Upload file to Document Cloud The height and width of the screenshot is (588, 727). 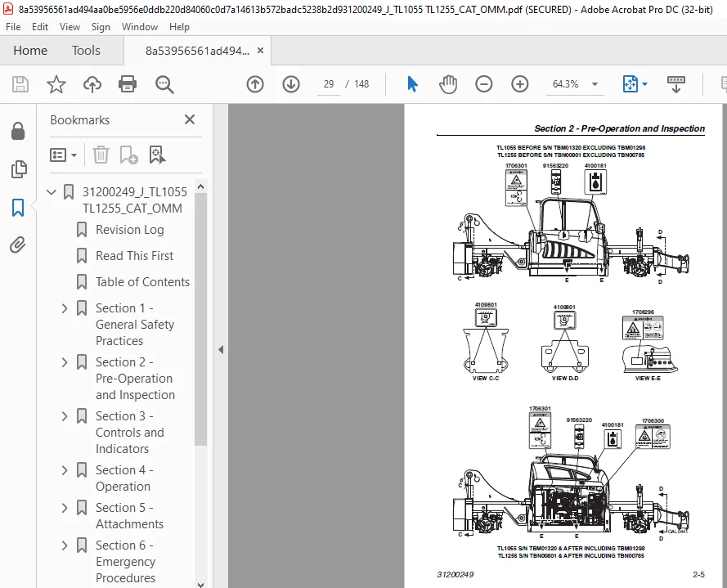92,84
